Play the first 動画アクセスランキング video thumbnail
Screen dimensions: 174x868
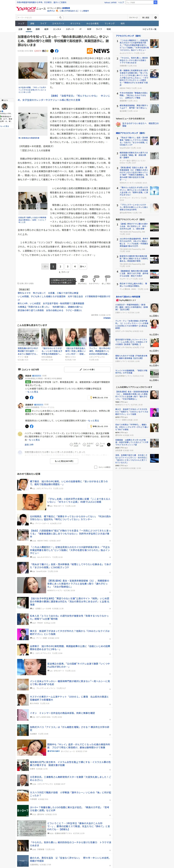(154, 227)
